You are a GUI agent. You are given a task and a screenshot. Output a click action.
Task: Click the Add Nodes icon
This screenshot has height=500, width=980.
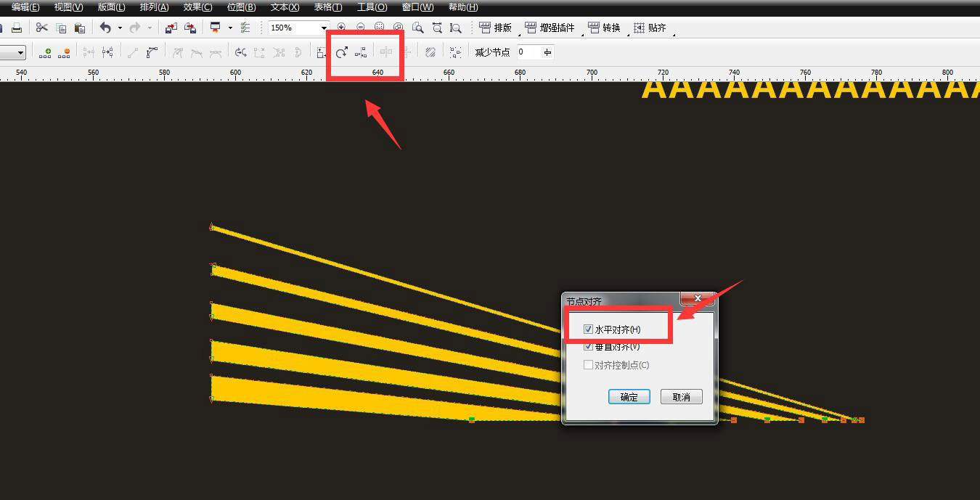click(45, 52)
